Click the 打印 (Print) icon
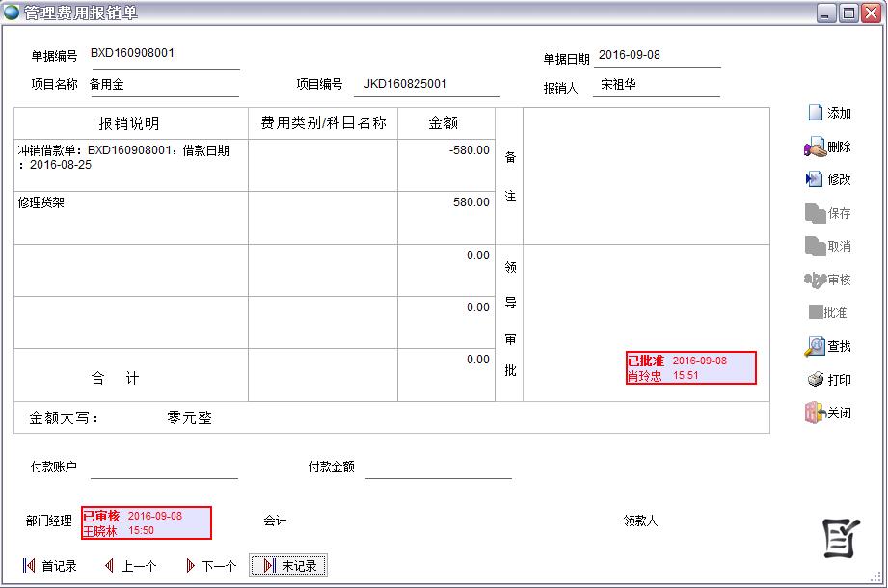This screenshot has height=588, width=888. coord(830,379)
